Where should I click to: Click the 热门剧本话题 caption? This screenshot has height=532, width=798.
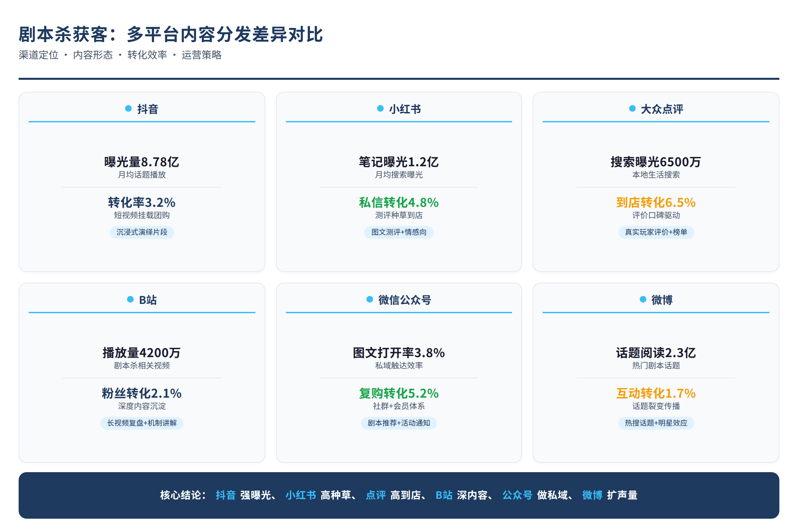(656, 365)
